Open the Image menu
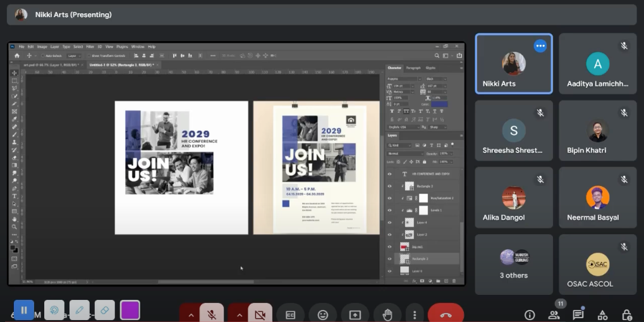 [x=42, y=46]
